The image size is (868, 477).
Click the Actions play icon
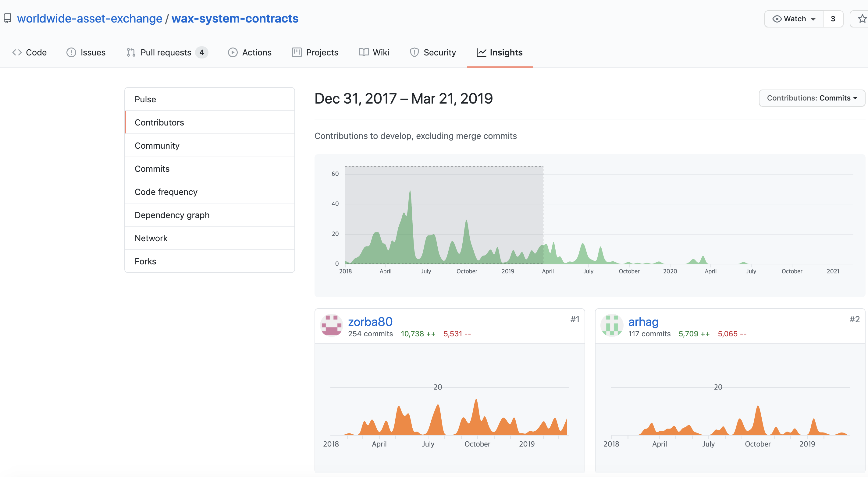tap(233, 53)
